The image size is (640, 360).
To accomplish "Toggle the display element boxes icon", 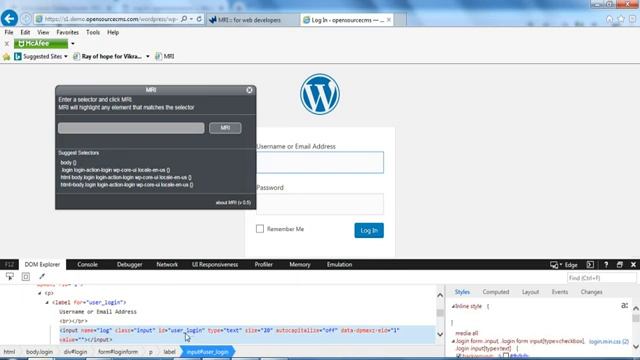I will tap(26, 277).
